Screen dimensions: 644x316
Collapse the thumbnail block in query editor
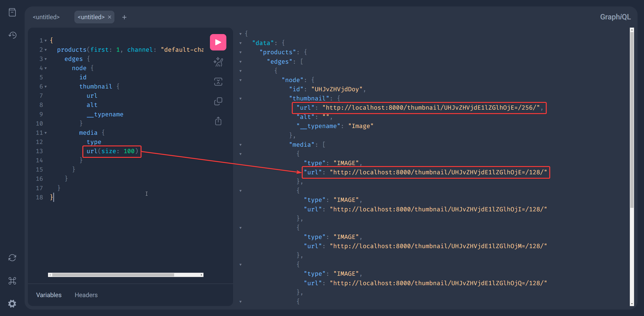click(46, 87)
